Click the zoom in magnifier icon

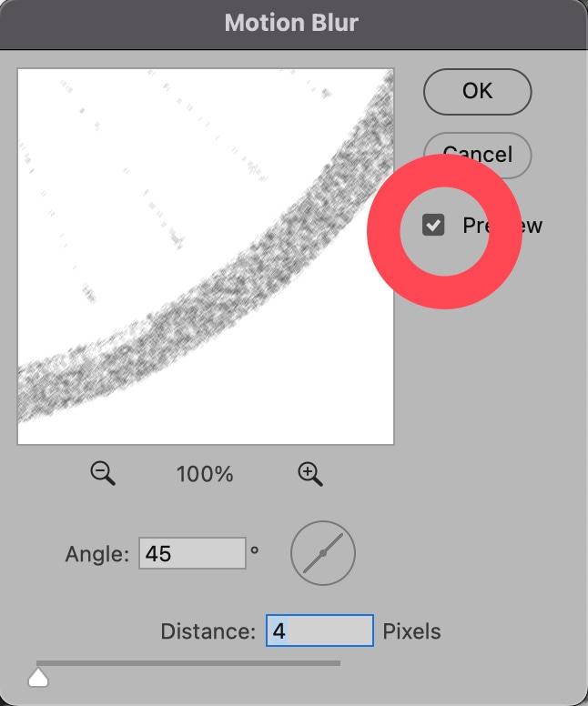[x=310, y=473]
